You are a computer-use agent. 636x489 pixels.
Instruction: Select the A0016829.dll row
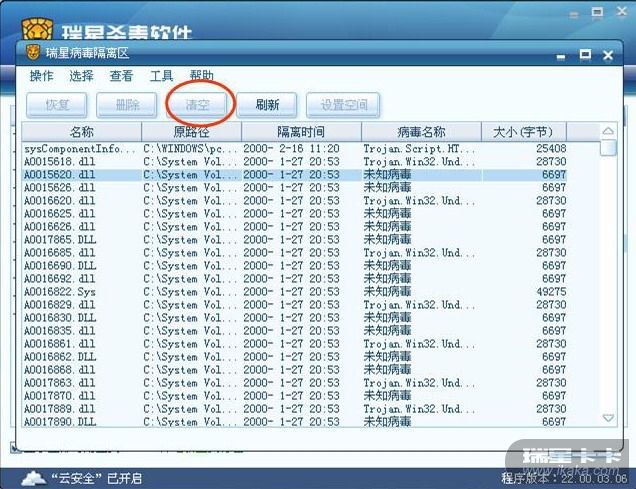[294, 305]
